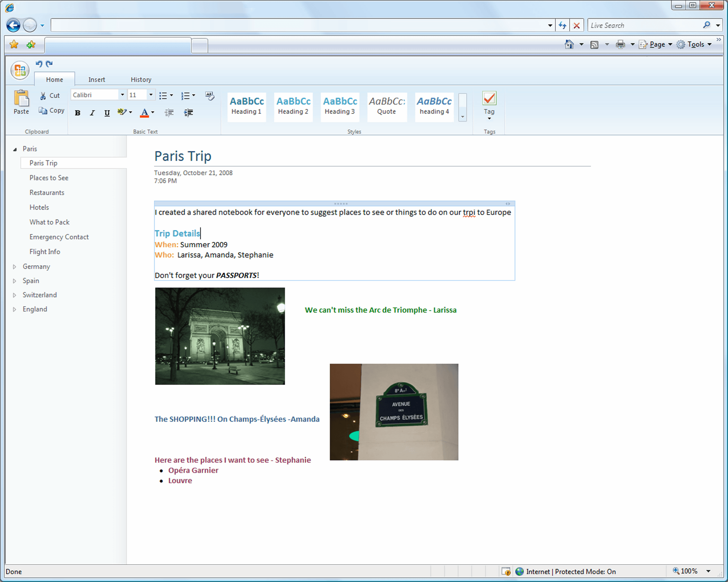The image size is (728, 582).
Task: Open the Office round logo button
Action: pos(20,70)
